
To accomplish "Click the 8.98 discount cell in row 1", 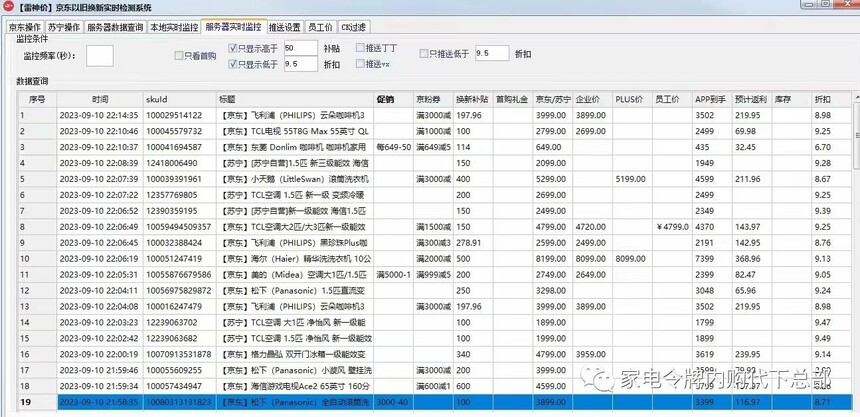I will 831,115.
